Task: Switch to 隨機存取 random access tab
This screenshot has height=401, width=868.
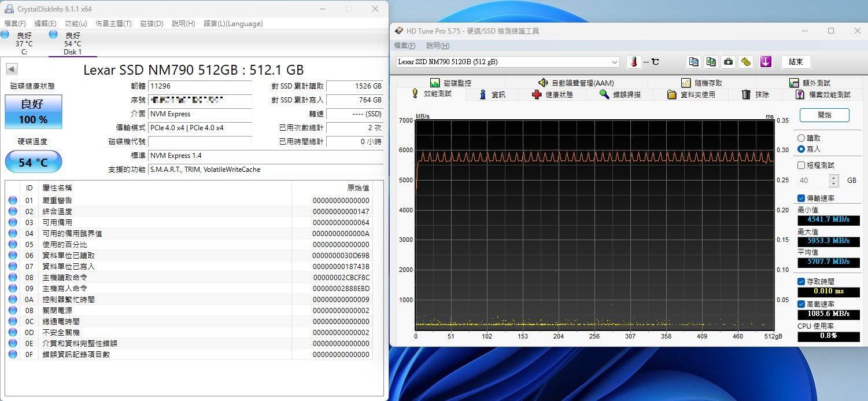Action: pos(701,83)
